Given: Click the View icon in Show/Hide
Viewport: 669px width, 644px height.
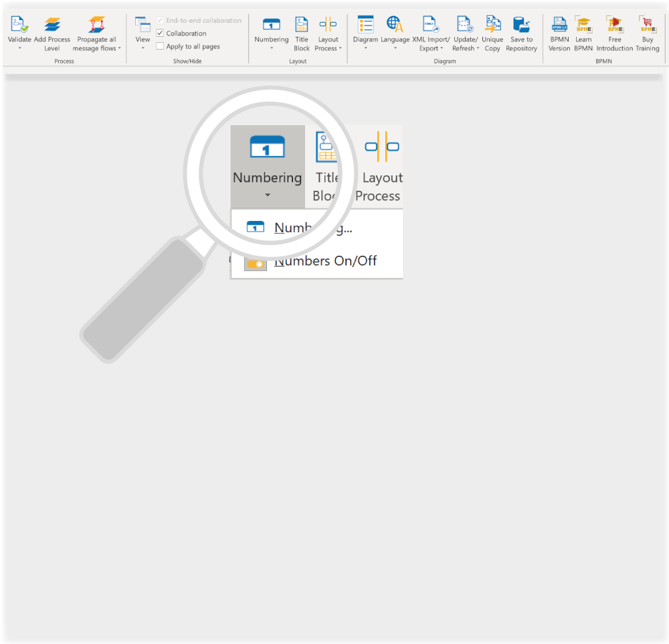Looking at the screenshot, I should 142,24.
